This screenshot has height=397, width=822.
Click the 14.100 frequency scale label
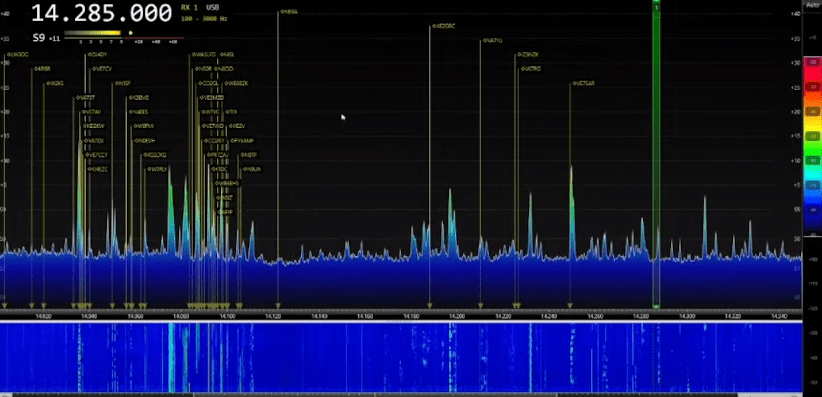click(x=227, y=316)
